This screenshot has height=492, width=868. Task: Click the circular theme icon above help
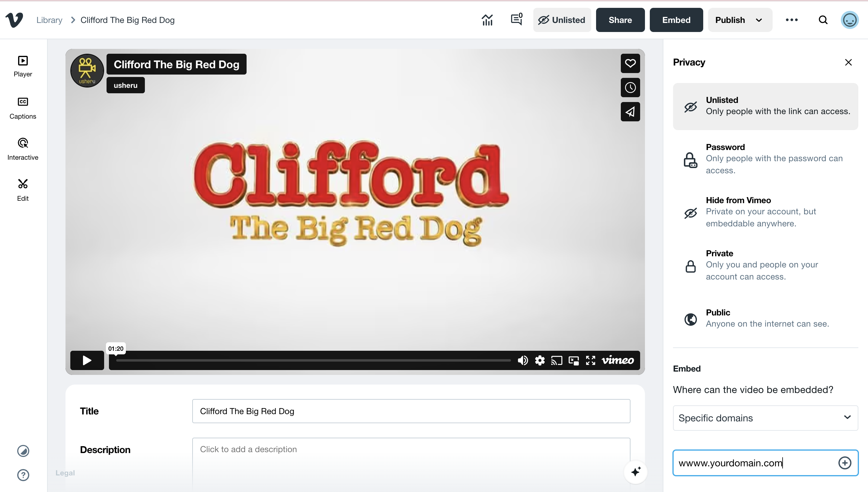23,451
